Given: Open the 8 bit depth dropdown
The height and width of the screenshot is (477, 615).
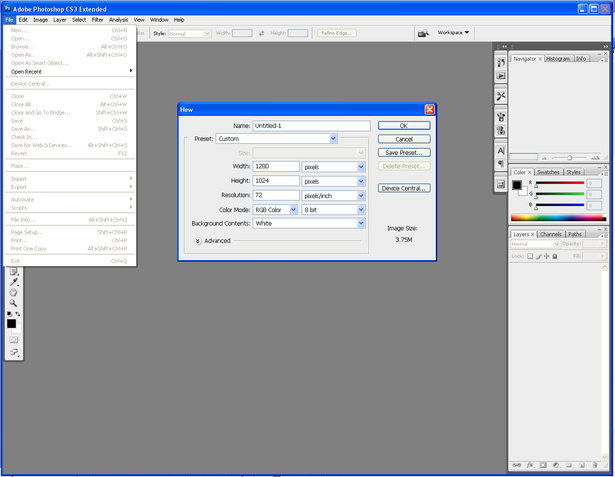Looking at the screenshot, I should click(333, 210).
